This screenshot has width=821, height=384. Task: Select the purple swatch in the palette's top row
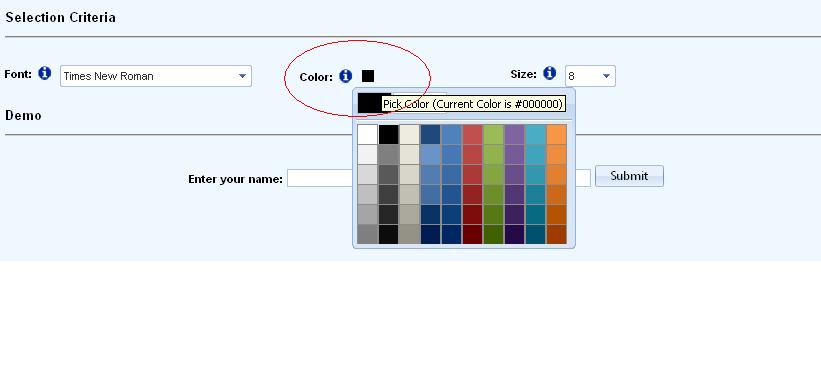[514, 134]
